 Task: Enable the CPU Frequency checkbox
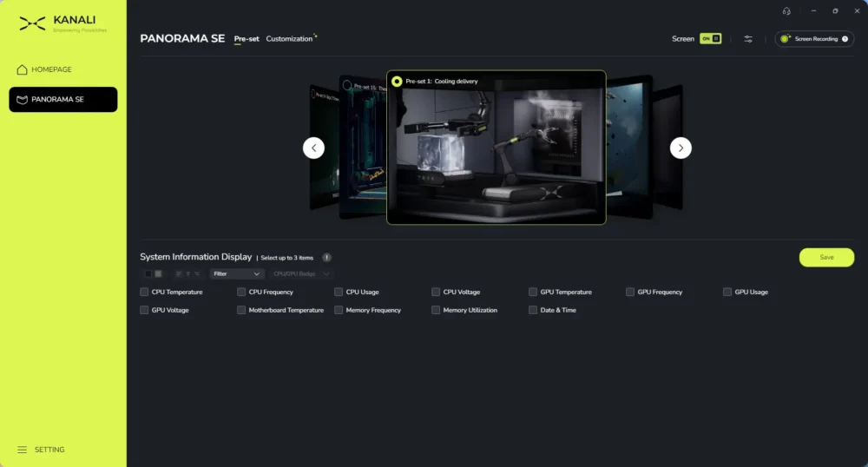tap(241, 293)
